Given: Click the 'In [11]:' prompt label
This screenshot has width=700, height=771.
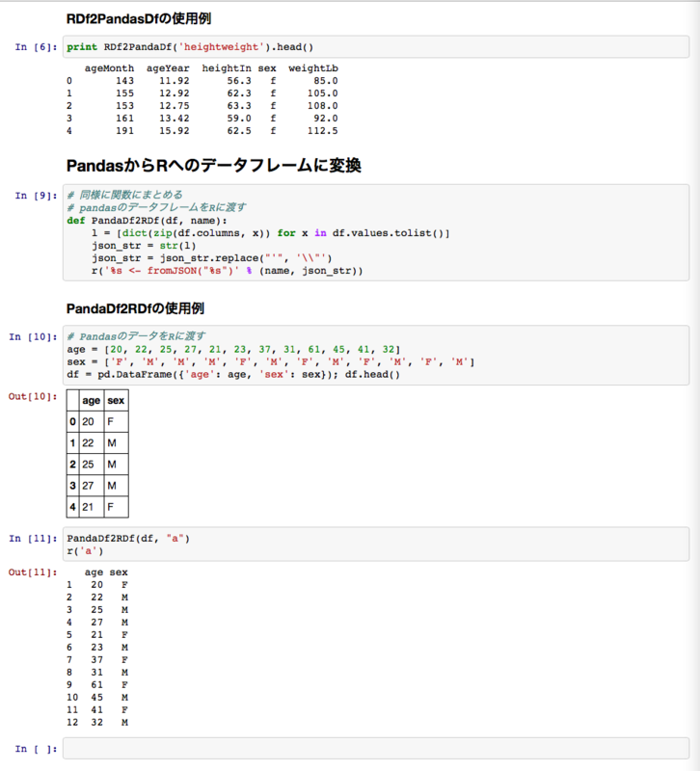Looking at the screenshot, I should 33,539.
